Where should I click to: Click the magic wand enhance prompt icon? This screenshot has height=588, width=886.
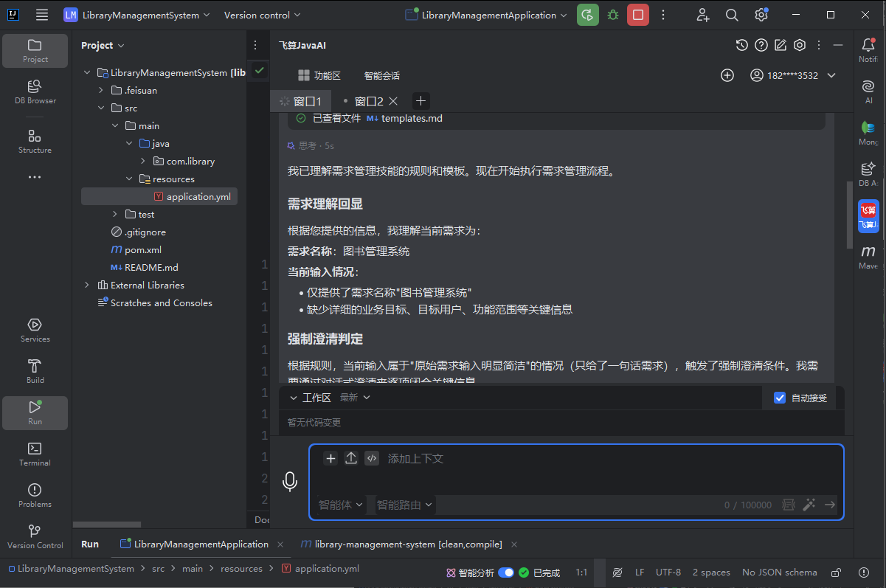809,505
